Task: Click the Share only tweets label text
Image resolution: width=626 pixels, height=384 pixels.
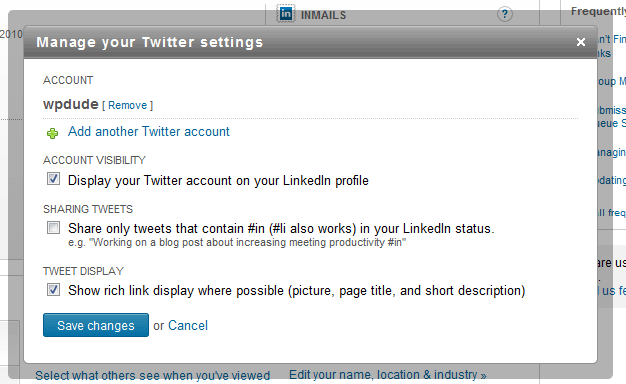Action: point(281,228)
